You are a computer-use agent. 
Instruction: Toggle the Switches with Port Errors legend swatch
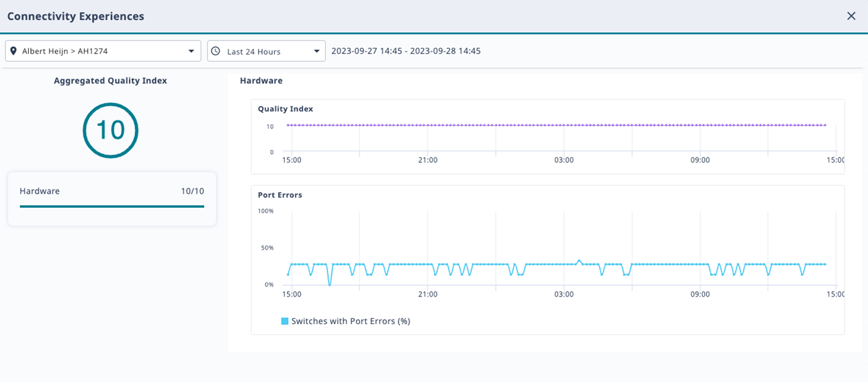[285, 321]
